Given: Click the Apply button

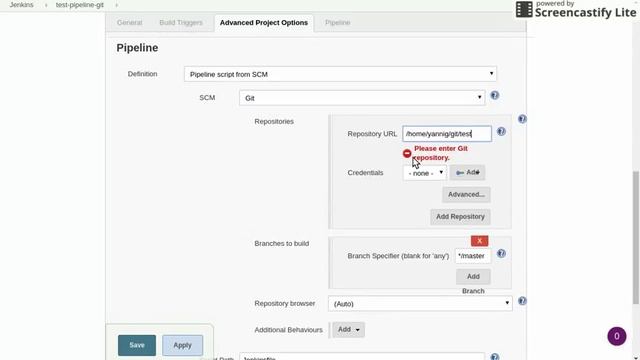Looking at the screenshot, I should pos(182,345).
